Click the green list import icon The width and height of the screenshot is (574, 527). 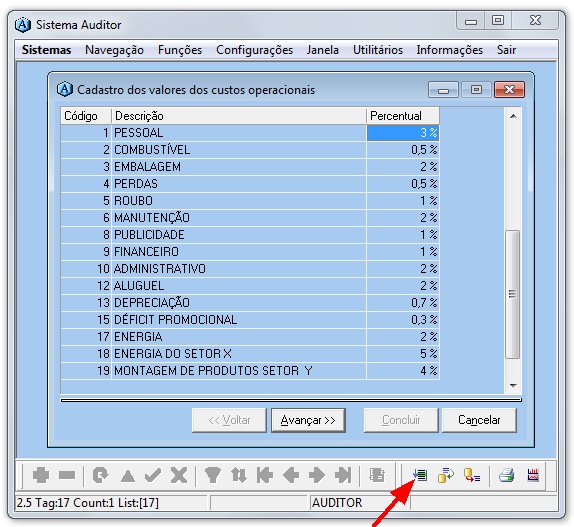tap(420, 475)
